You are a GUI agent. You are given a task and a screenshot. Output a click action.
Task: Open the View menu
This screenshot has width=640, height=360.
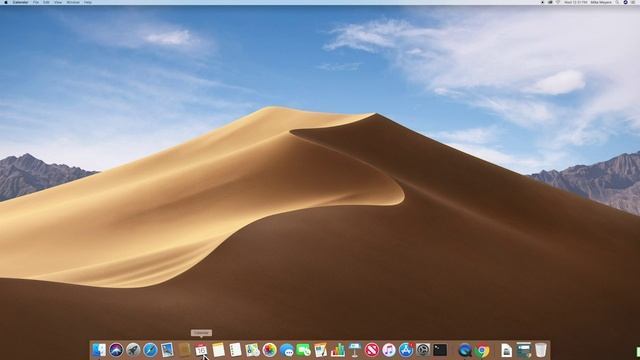pos(58,2)
